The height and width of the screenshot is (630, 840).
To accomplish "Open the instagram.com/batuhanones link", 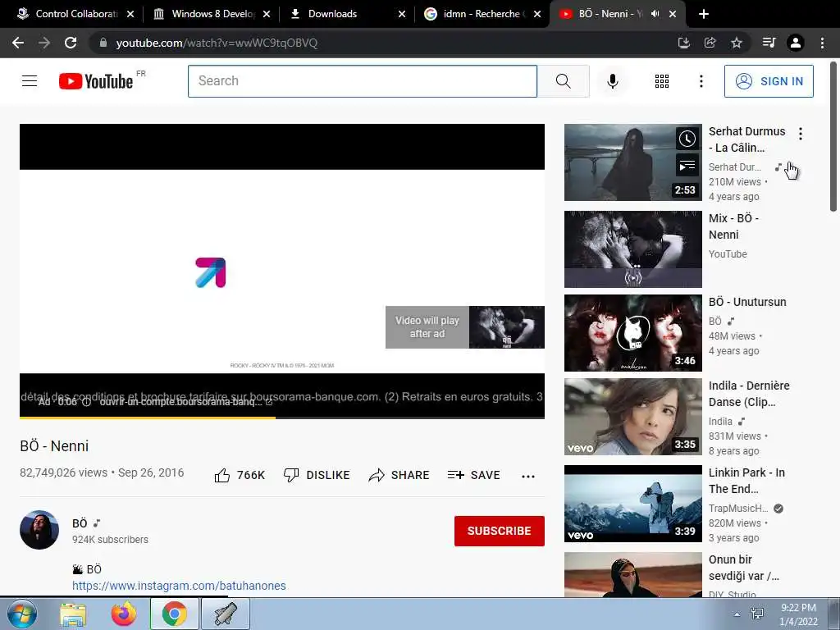I will [179, 586].
